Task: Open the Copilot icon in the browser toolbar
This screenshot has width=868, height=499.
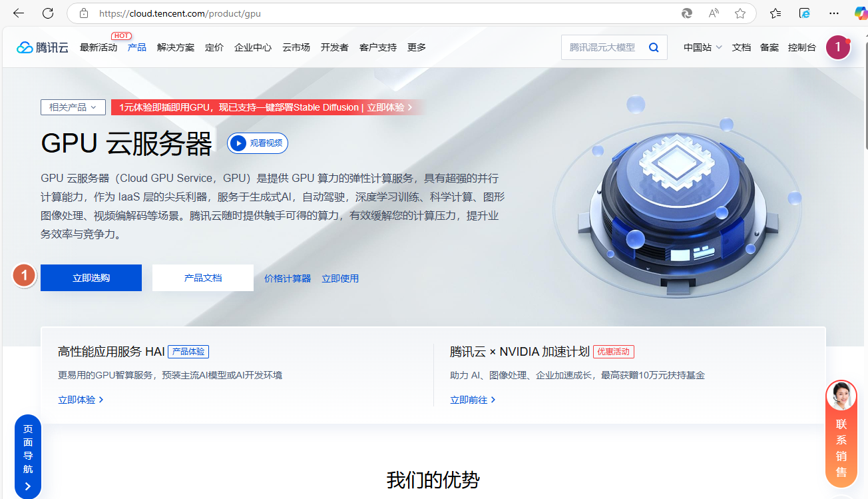Action: [861, 13]
